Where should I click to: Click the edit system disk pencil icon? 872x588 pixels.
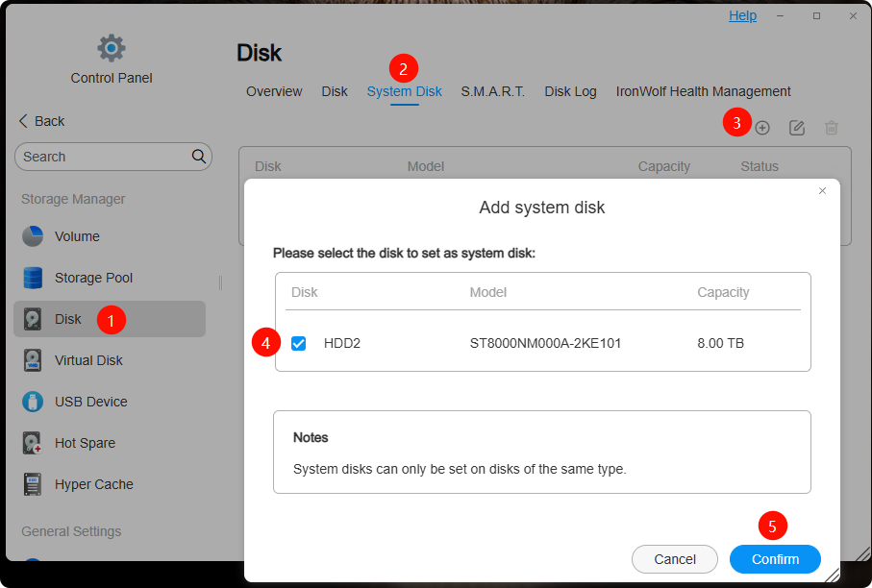pyautogui.click(x=797, y=128)
